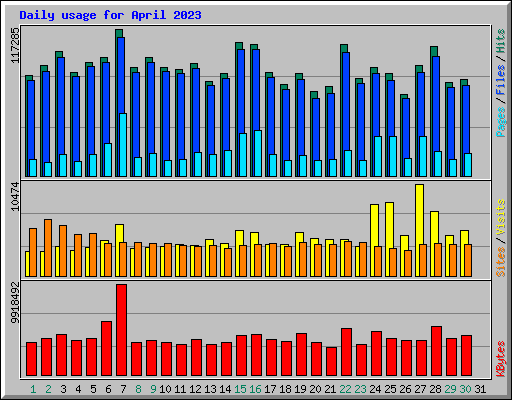Select day 20 on the x-axis
This screenshot has width=512, height=400.
315,389
